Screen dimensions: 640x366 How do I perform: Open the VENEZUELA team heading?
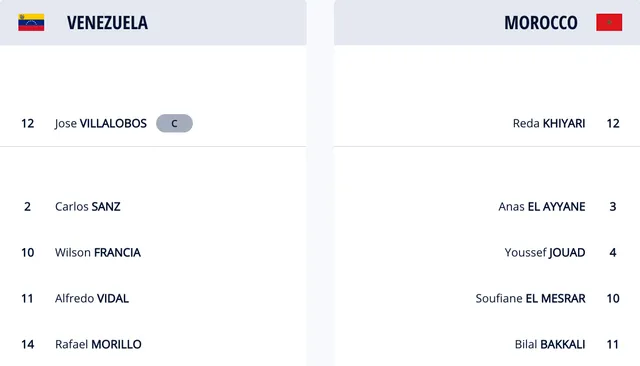(x=107, y=23)
